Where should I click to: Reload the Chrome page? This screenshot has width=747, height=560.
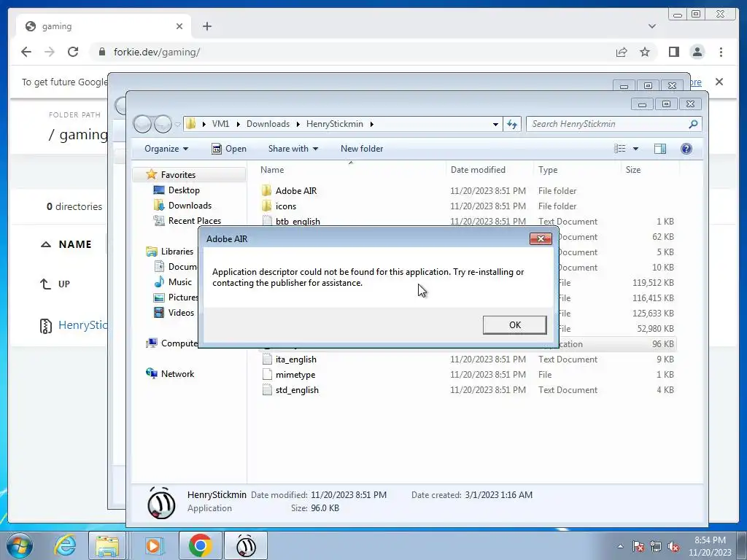pos(73,52)
